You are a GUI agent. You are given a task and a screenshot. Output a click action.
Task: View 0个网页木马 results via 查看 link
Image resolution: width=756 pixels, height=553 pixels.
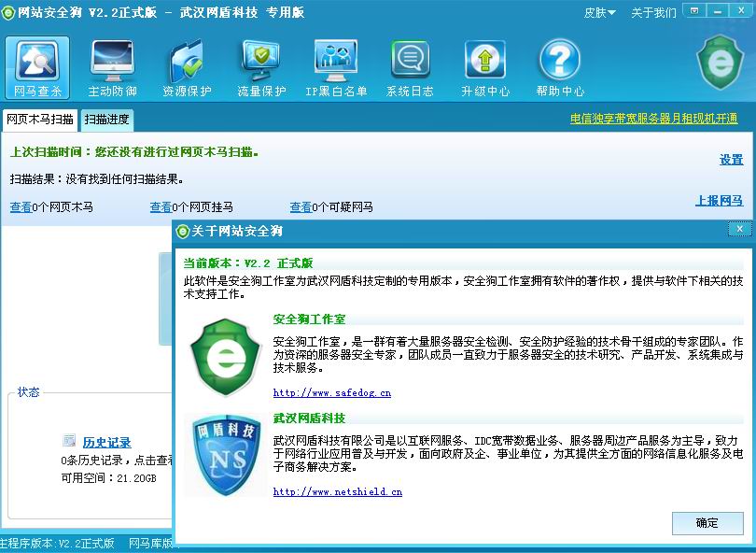21,207
